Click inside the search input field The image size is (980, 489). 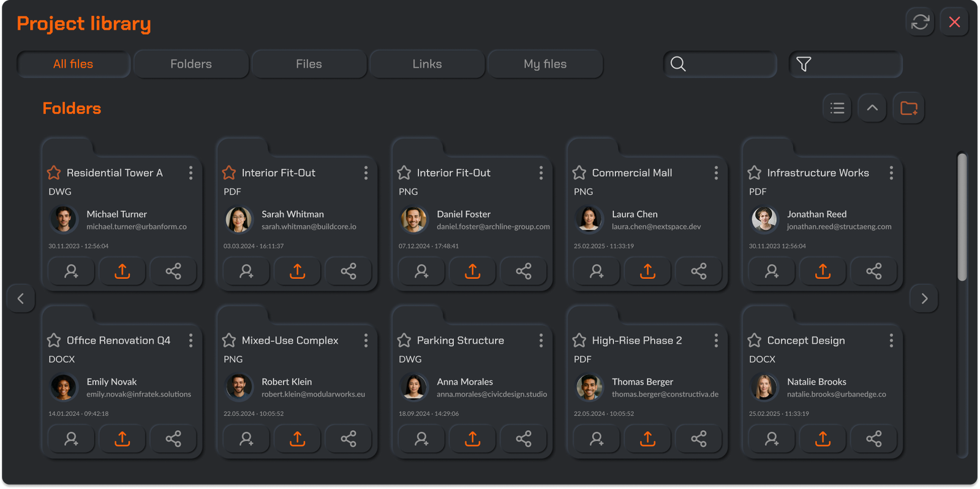point(720,64)
